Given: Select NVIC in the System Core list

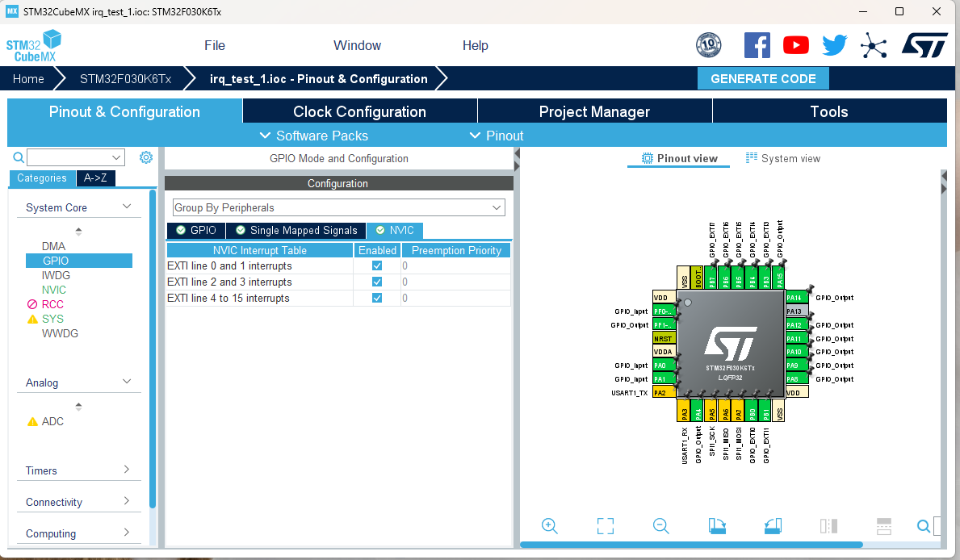Looking at the screenshot, I should [54, 290].
